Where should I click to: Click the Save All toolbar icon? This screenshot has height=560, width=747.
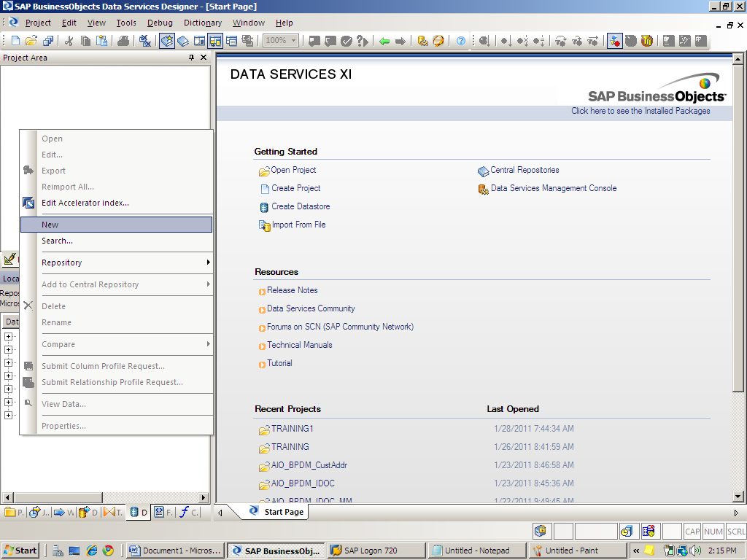(47, 41)
